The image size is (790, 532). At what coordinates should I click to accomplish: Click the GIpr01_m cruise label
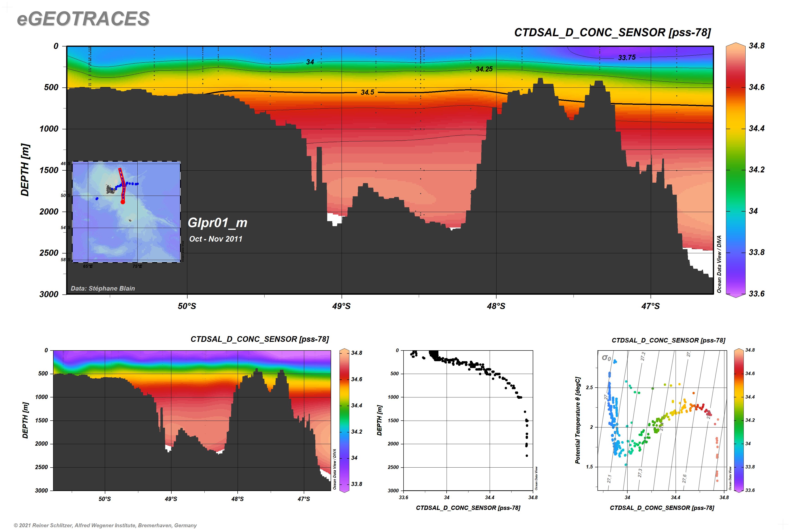tap(217, 223)
